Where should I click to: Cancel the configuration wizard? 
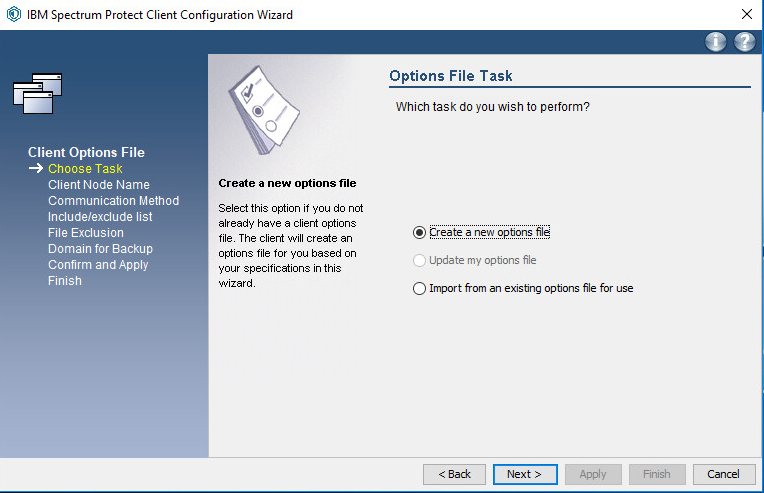point(723,474)
